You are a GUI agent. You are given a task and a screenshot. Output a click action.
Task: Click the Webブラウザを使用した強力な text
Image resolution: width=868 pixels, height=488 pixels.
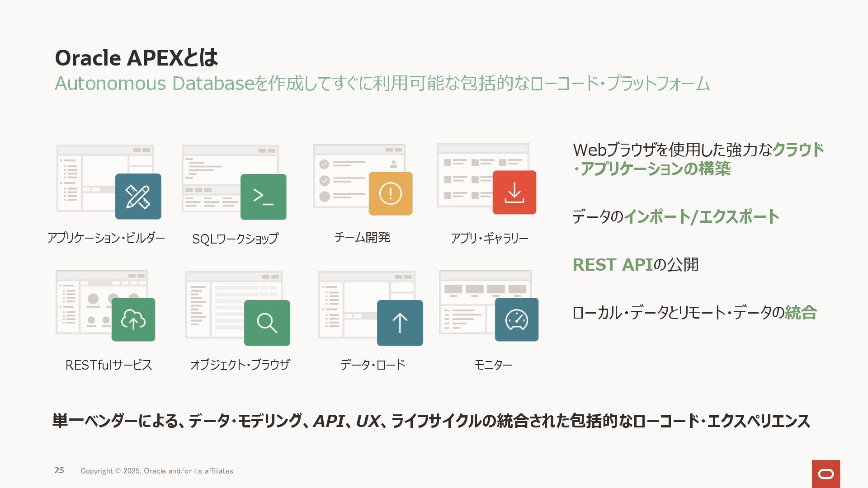coord(672,150)
